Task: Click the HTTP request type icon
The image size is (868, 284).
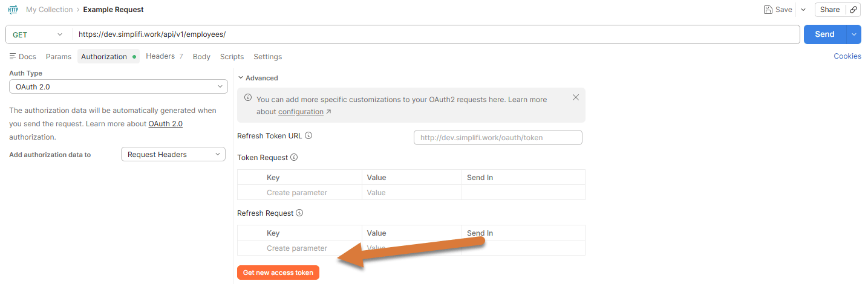Action: click(13, 10)
